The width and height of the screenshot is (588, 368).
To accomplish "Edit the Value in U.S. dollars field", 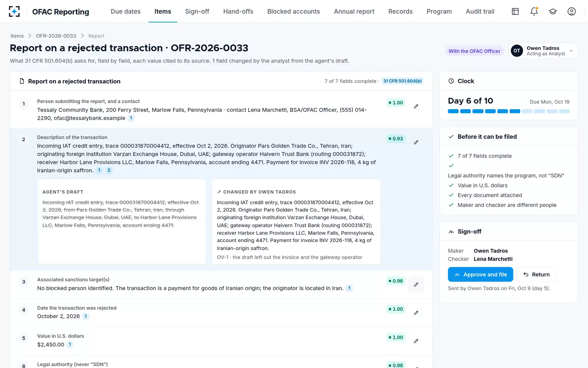I will (x=416, y=341).
